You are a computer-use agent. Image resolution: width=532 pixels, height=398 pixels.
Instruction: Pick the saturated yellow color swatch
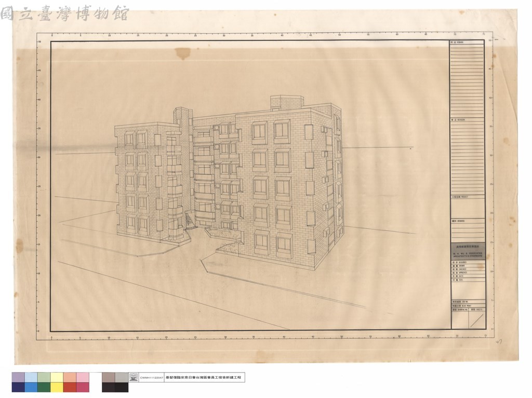tap(57, 388)
